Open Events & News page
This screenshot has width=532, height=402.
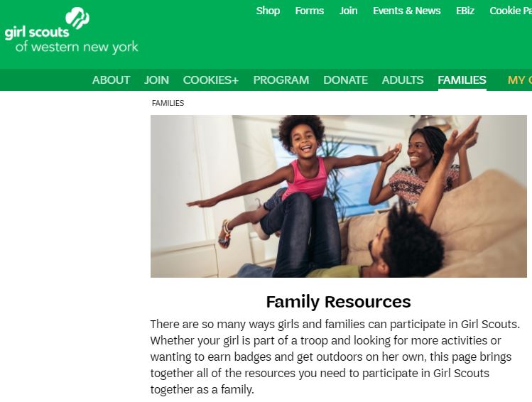[407, 11]
